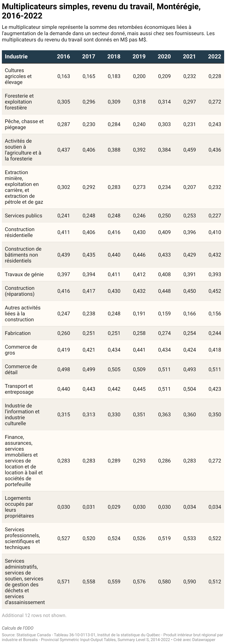Select Commerce de détail 2022 value 0,511
The image size is (226, 644).
215,370
